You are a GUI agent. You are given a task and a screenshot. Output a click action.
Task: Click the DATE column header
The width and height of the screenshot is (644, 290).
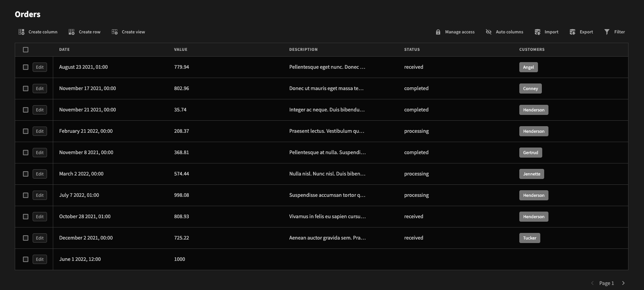click(64, 49)
